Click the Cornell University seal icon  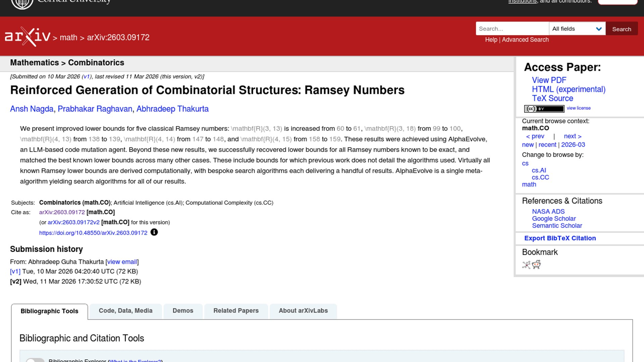(x=22, y=3)
